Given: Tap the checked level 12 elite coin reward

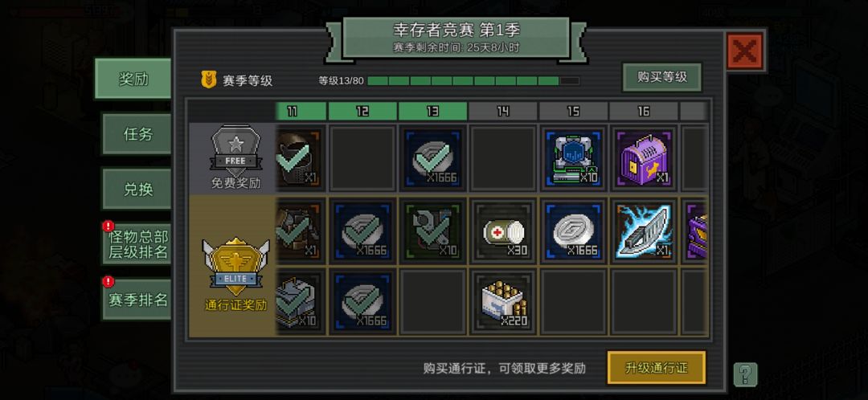Looking at the screenshot, I should [x=362, y=231].
